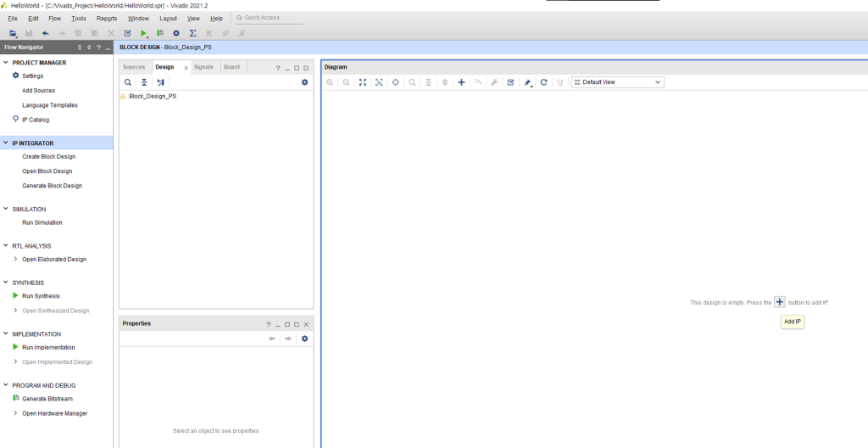Image resolution: width=868 pixels, height=448 pixels.
Task: Collapse the RTL ANALYSIS section
Action: 6,245
